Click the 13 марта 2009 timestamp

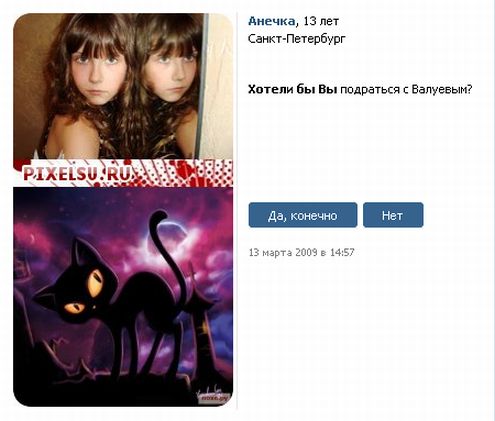[x=301, y=252]
